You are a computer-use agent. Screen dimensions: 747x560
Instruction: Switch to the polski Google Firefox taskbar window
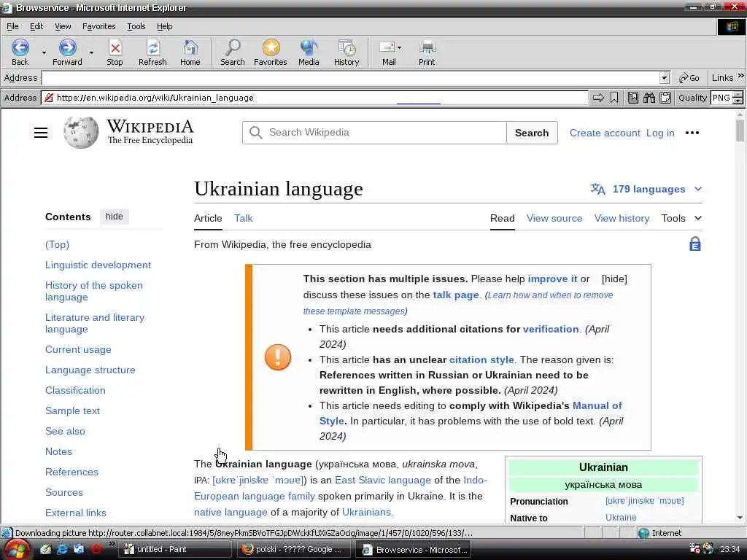[294, 550]
